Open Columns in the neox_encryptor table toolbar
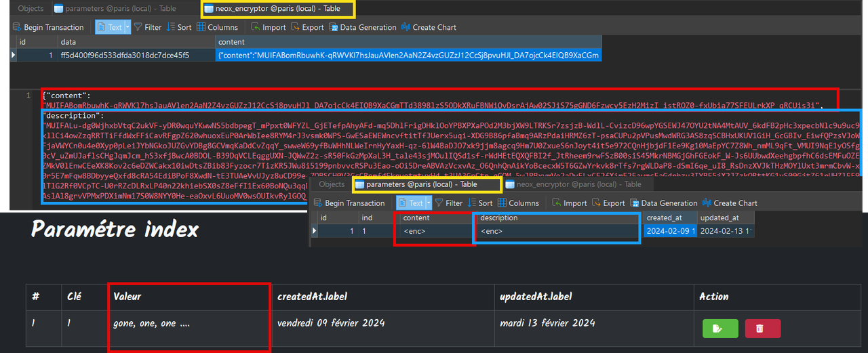 (x=218, y=27)
